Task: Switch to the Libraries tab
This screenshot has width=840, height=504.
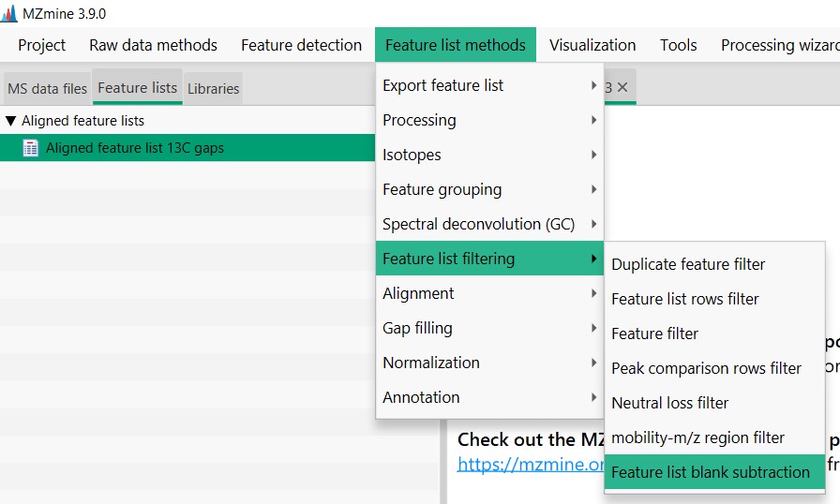Action: (213, 89)
